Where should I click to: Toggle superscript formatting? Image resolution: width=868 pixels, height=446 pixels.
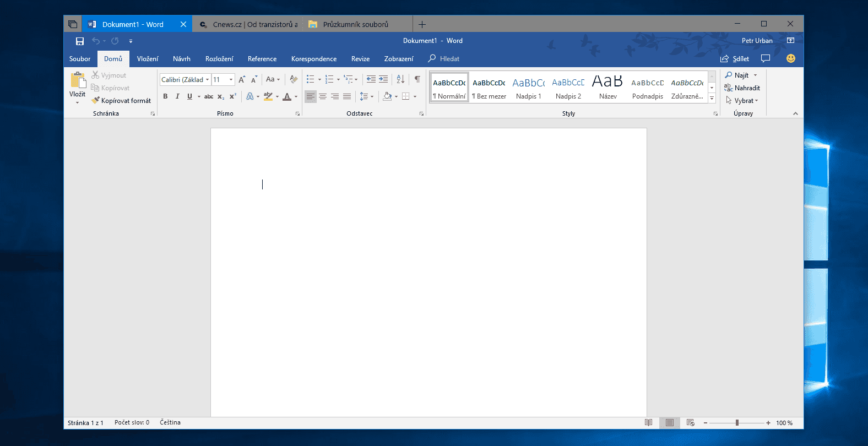(x=233, y=96)
